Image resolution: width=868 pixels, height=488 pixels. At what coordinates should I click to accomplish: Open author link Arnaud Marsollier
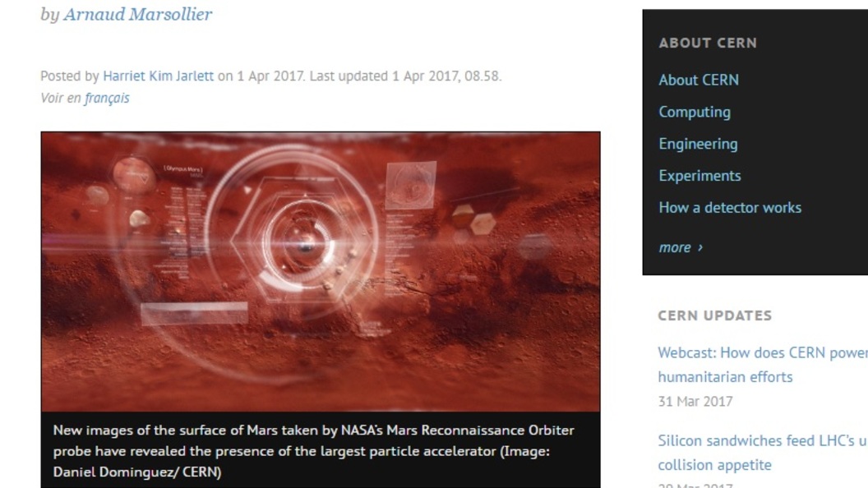pyautogui.click(x=138, y=15)
